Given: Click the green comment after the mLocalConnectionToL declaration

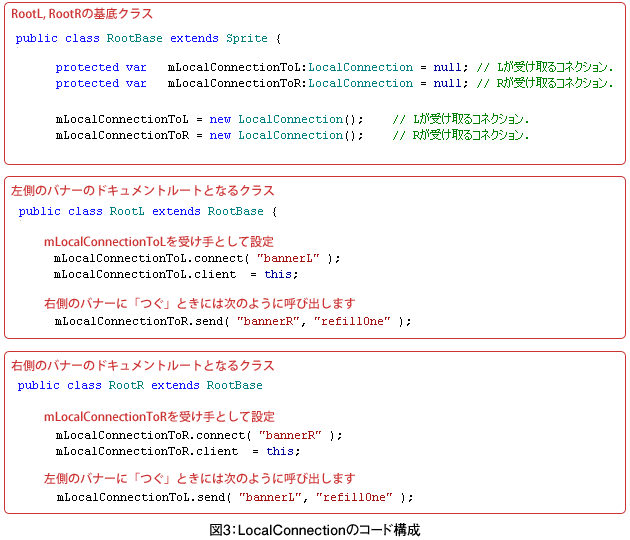Looking at the screenshot, I should (545, 67).
